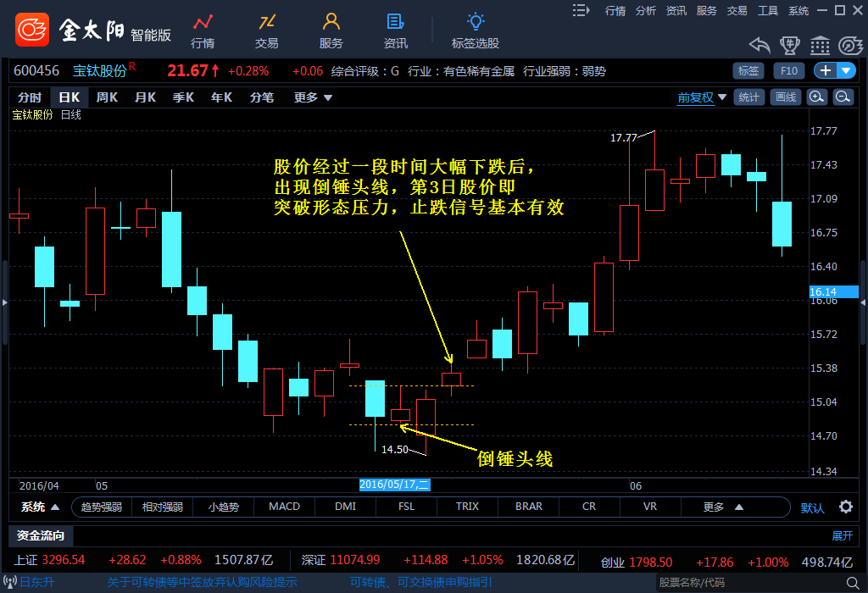Enable the 趋势强弱 indicator
Image resolution: width=868 pixels, height=593 pixels.
(102, 507)
